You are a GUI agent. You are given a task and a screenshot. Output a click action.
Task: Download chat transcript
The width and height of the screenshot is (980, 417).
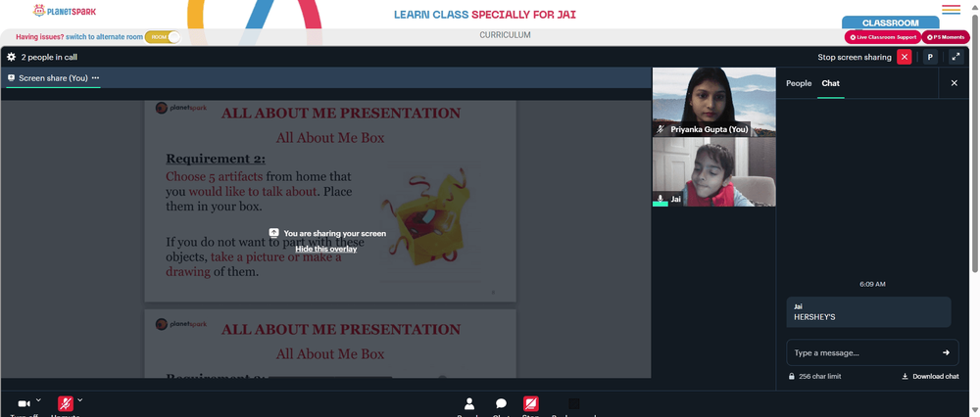[x=930, y=377]
